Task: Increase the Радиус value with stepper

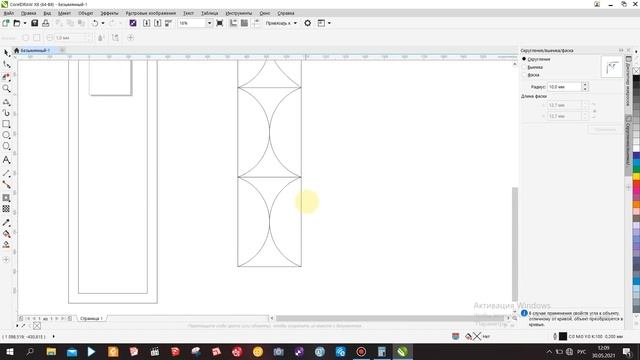Action: click(x=585, y=84)
